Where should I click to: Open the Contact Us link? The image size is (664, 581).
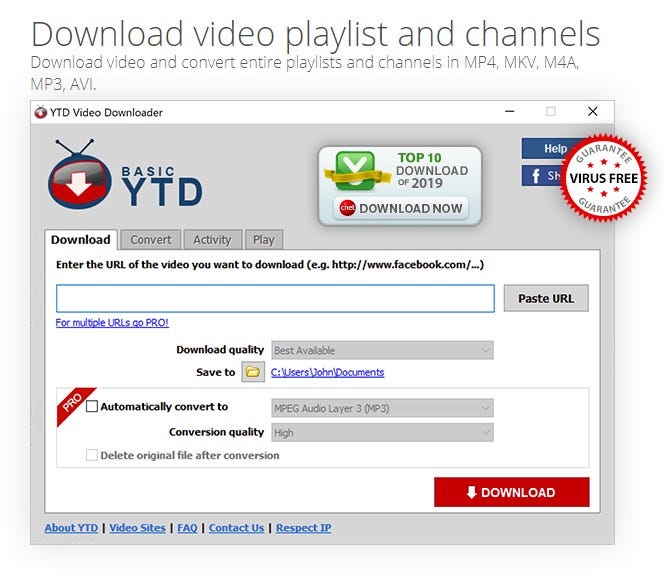click(236, 528)
